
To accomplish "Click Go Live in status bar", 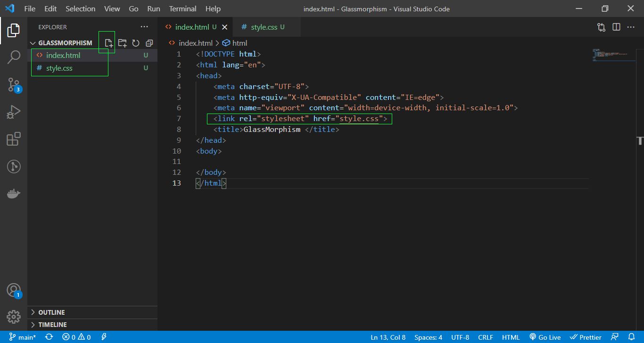I will 545,337.
